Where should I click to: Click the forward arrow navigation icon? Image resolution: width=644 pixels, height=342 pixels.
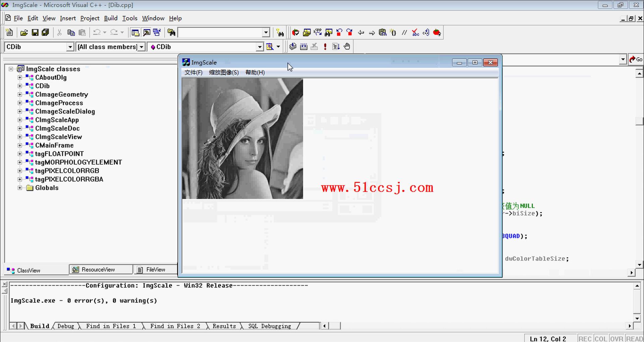(x=372, y=33)
